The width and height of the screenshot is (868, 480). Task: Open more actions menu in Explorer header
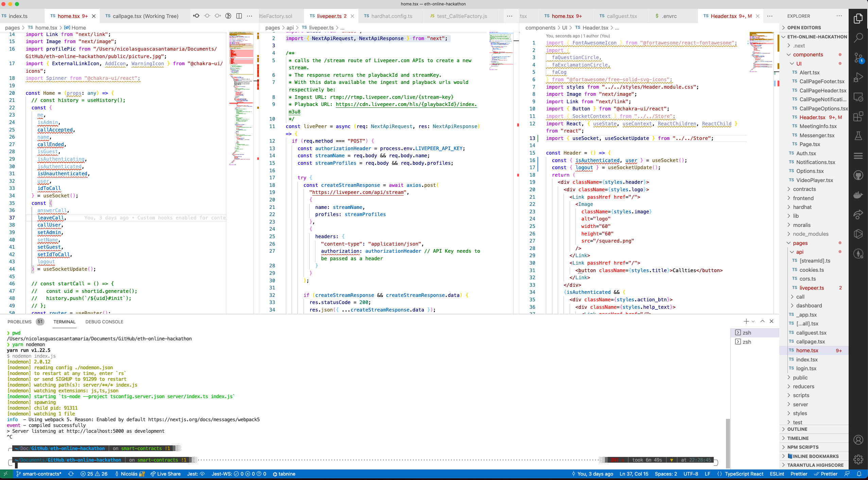839,16
